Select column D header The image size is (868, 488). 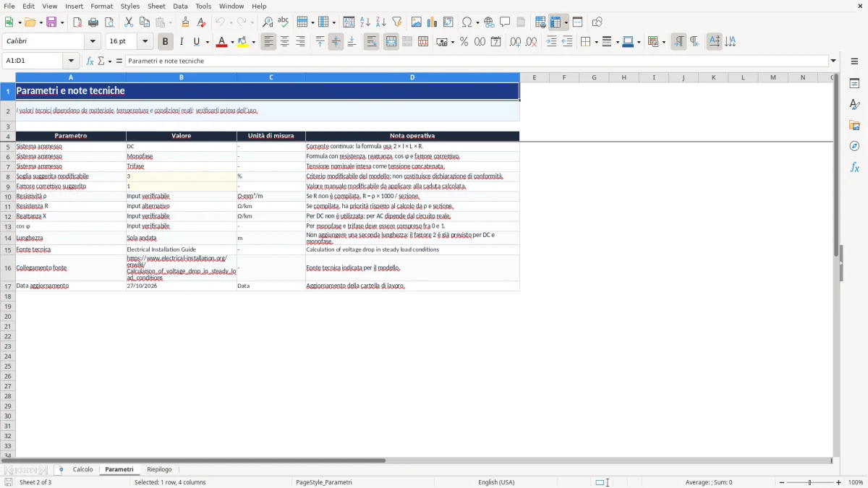point(412,77)
